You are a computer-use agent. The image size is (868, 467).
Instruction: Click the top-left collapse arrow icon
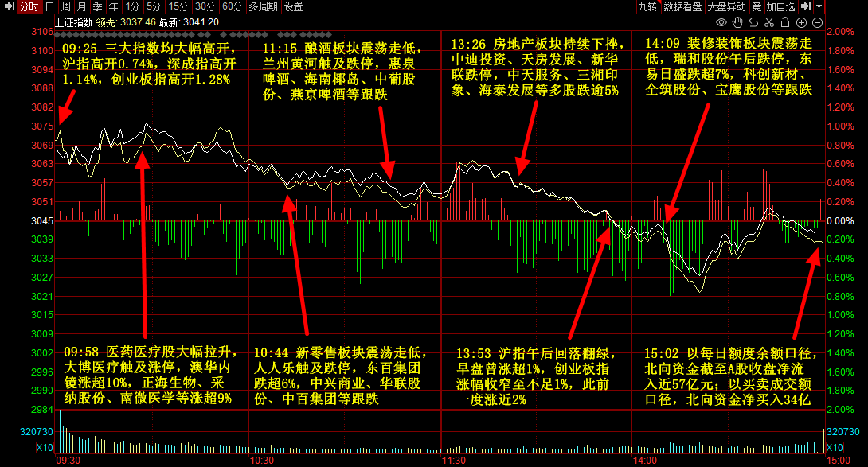coord(8,6)
